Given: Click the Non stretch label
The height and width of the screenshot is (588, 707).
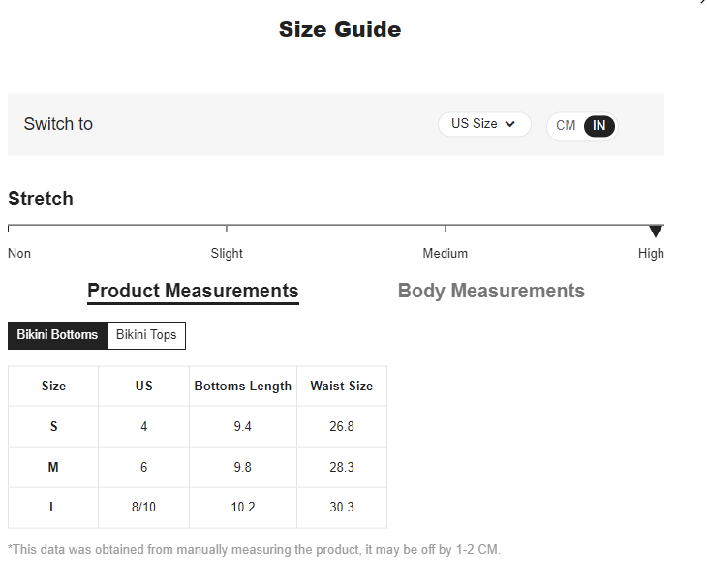Looking at the screenshot, I should (x=19, y=254).
